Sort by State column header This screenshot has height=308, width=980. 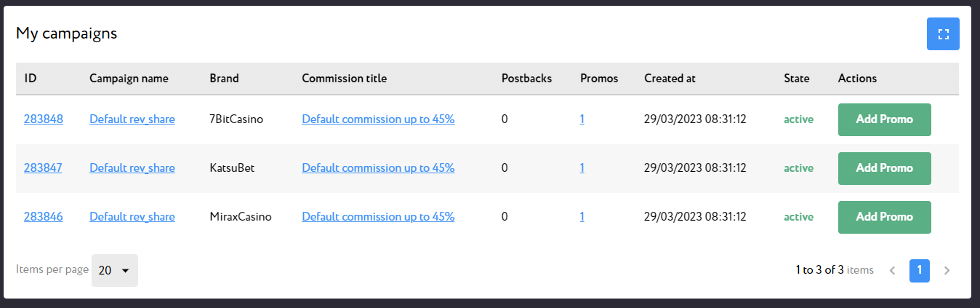(x=797, y=79)
